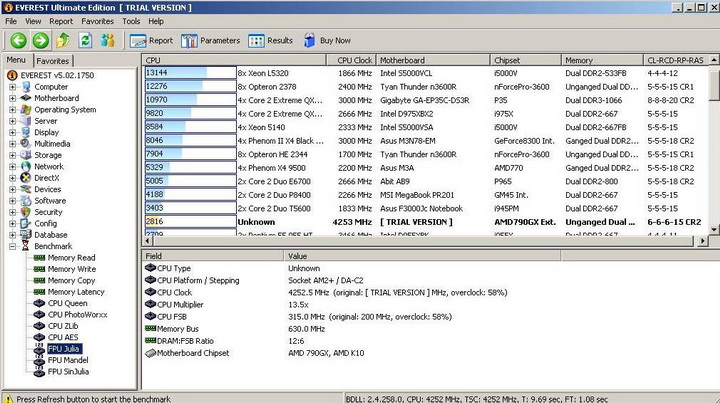This screenshot has height=403, width=720.
Task: Select the Database icon in tree
Action: [x=26, y=235]
